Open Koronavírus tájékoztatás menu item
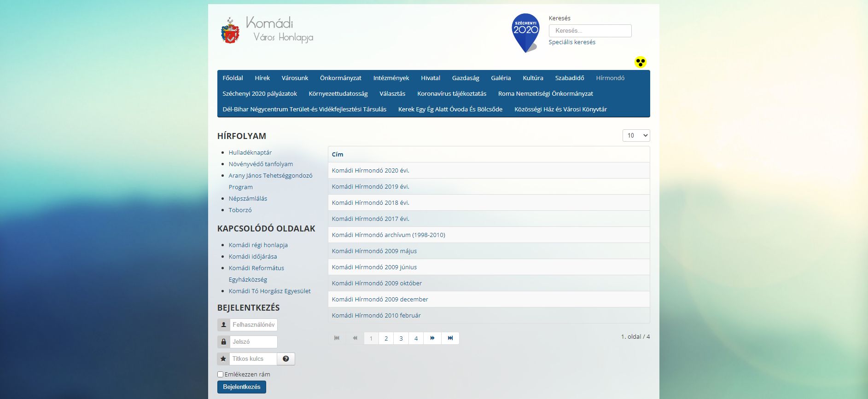The image size is (868, 399). (452, 94)
